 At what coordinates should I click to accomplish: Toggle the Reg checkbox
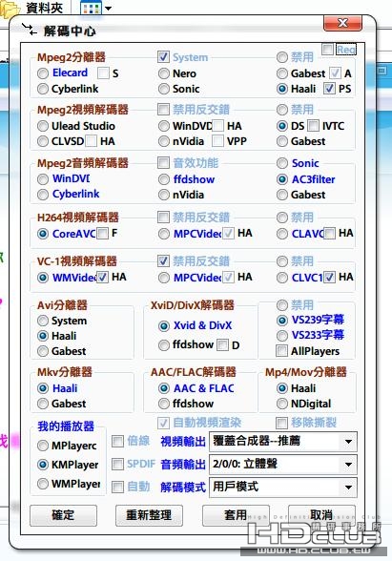pos(327,50)
